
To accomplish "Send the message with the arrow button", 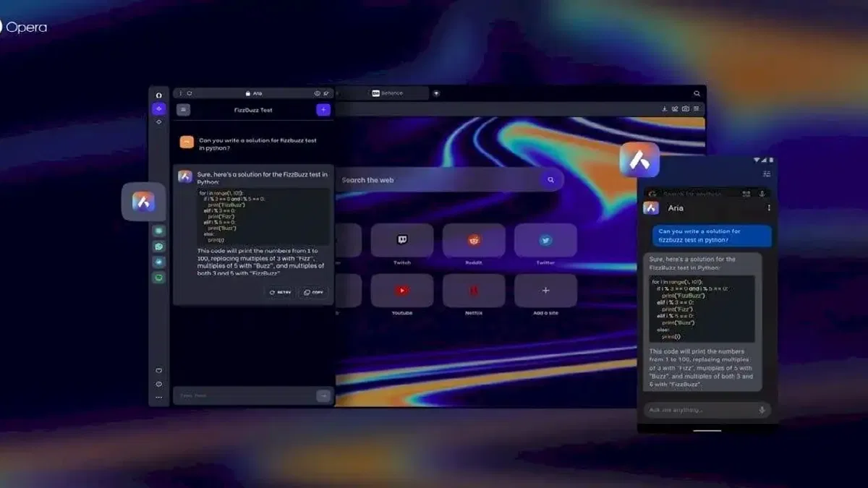I will pyautogui.click(x=323, y=395).
